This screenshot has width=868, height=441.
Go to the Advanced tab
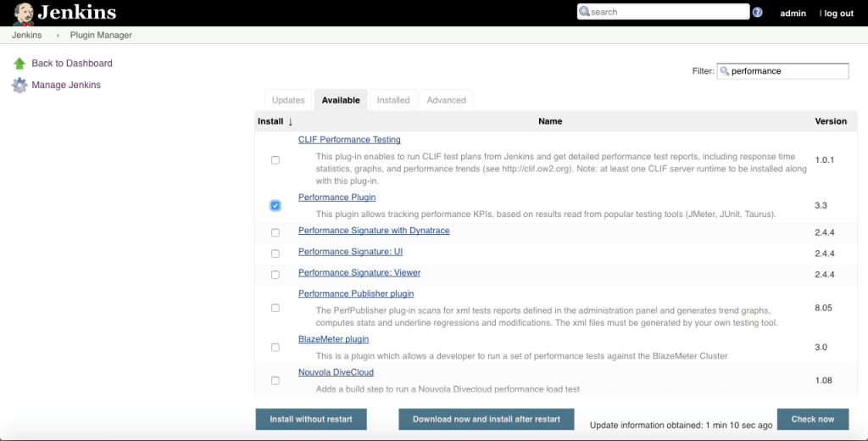tap(446, 100)
